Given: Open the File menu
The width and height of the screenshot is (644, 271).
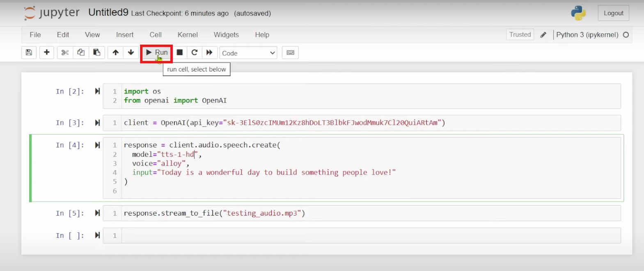Looking at the screenshot, I should point(35,35).
